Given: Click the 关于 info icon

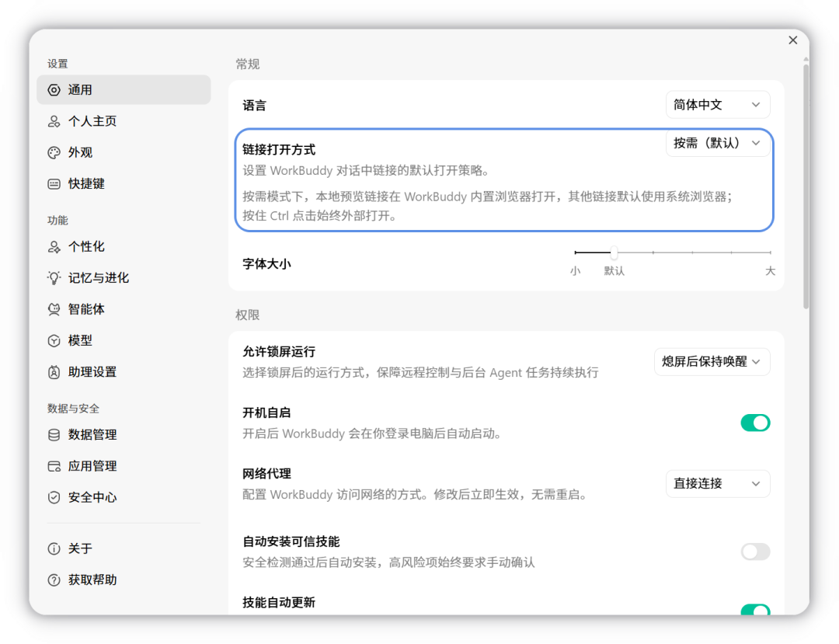Looking at the screenshot, I should (54, 548).
